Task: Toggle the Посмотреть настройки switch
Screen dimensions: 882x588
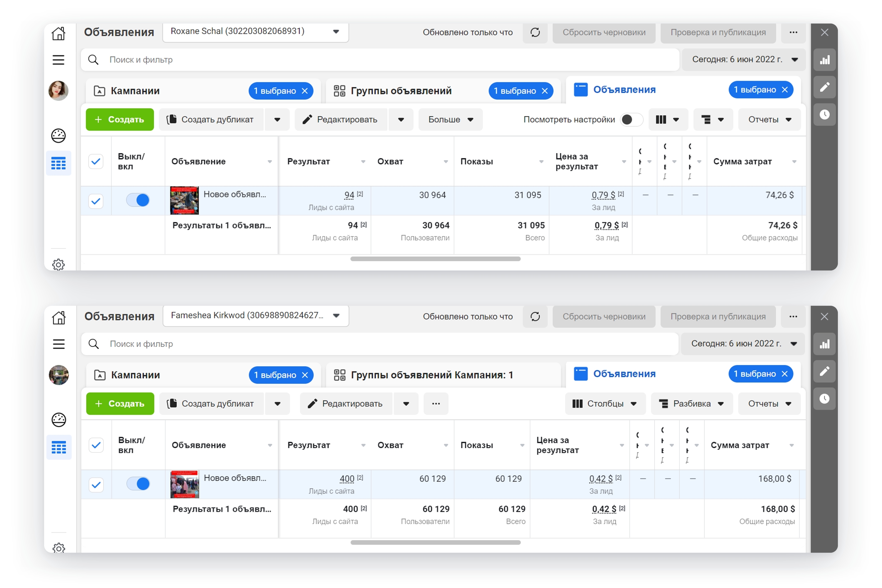Action: pos(632,119)
